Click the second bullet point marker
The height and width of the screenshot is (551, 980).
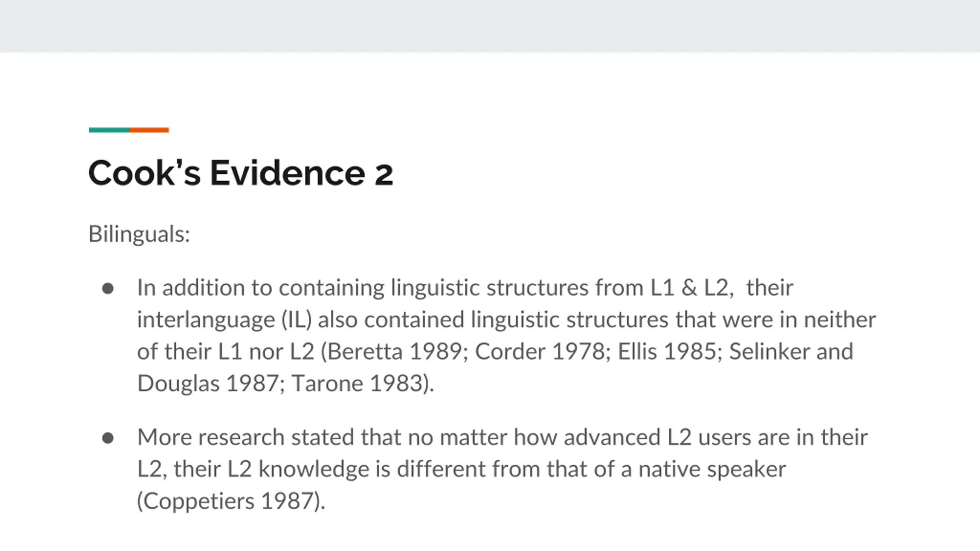click(x=108, y=438)
